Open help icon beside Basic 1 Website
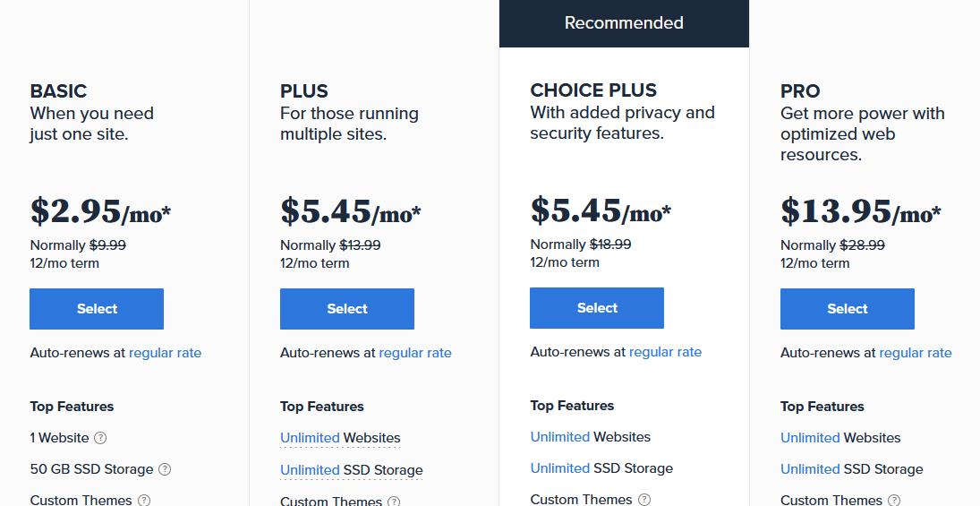The height and width of the screenshot is (506, 980). point(100,438)
